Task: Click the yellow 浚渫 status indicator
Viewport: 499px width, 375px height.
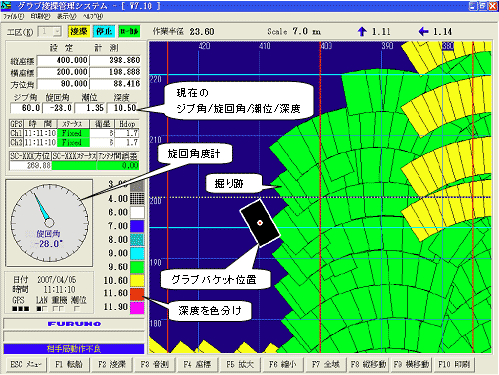Action: (79, 32)
